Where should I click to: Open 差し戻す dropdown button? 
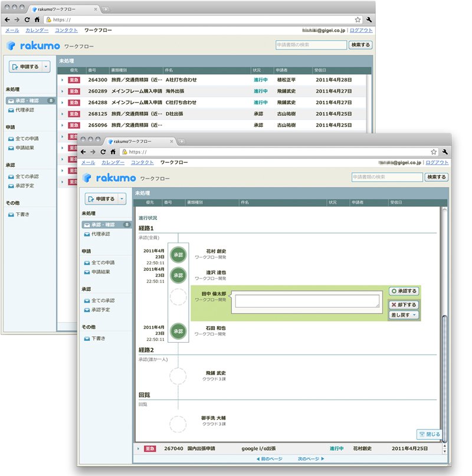(x=404, y=315)
